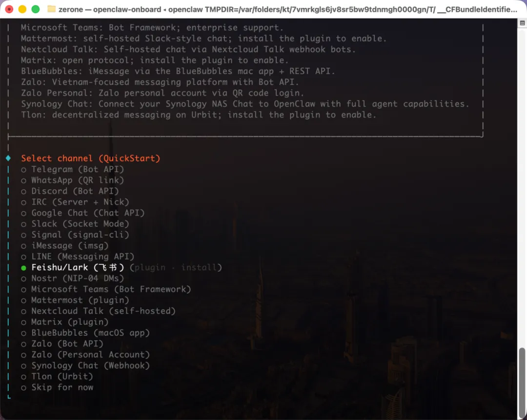This screenshot has height=420, width=527.
Task: Click the scrollbar menu icon at top right
Action: point(522,23)
